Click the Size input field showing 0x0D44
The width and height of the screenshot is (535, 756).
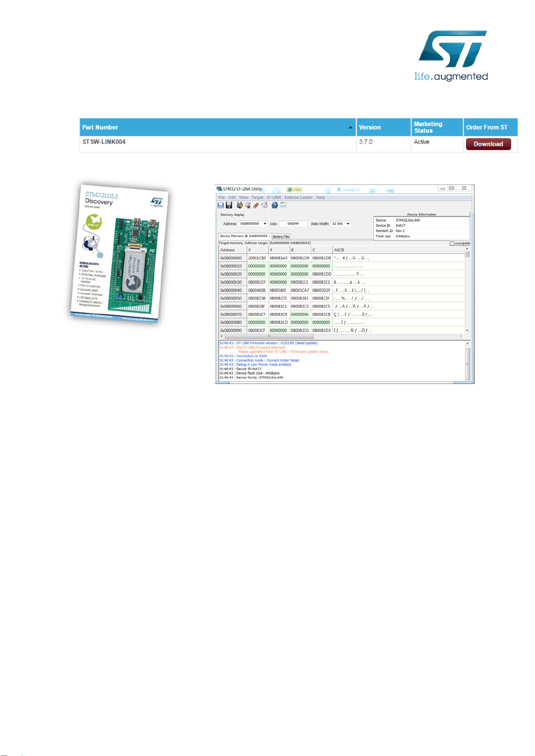293,223
